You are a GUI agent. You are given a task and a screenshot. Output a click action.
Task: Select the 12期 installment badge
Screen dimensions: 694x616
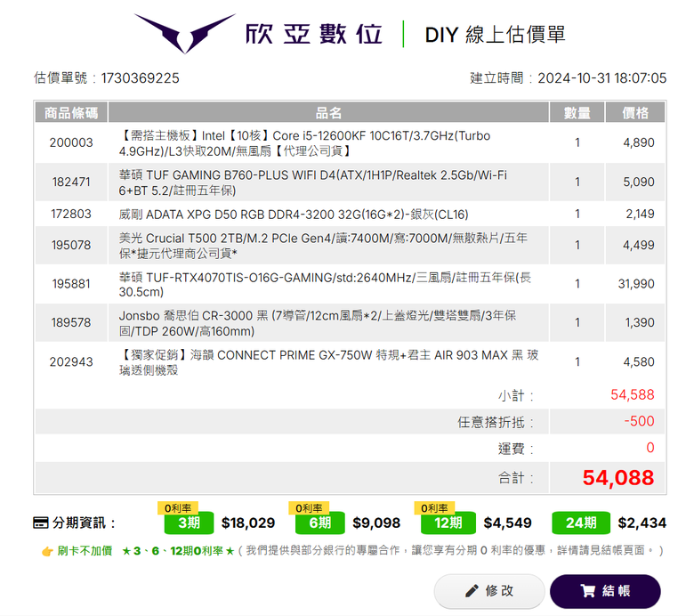[x=448, y=523]
